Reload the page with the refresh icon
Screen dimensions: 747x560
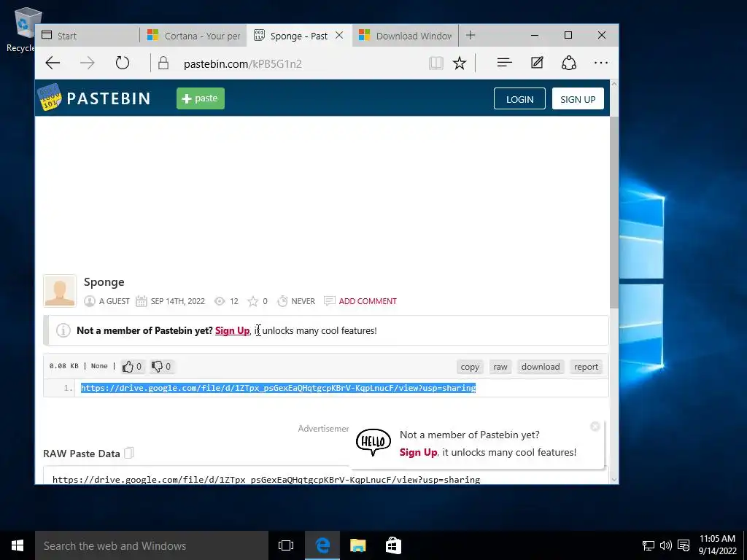pyautogui.click(x=123, y=63)
